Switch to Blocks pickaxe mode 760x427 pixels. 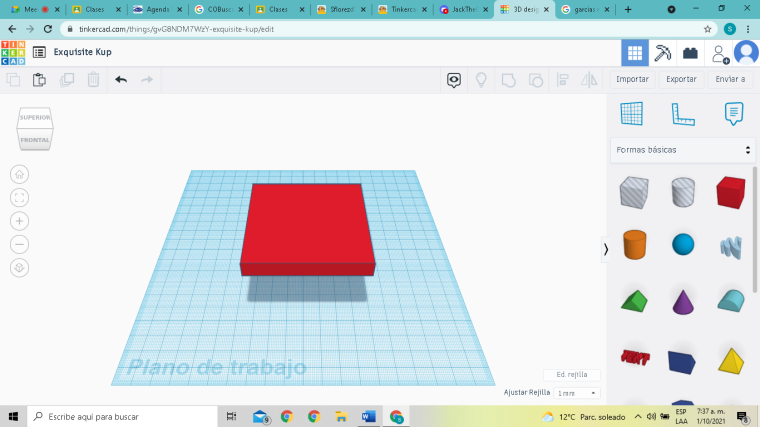pos(663,53)
